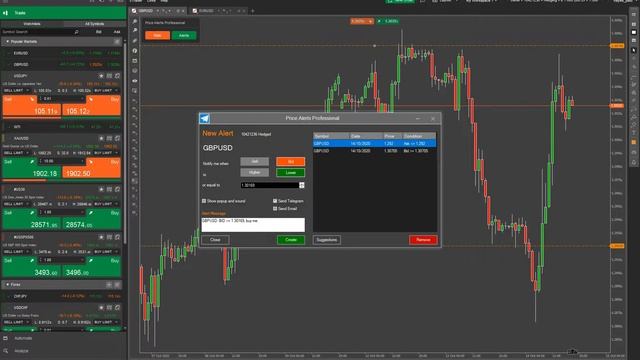Click green Alerts button on chart panel

tap(184, 36)
